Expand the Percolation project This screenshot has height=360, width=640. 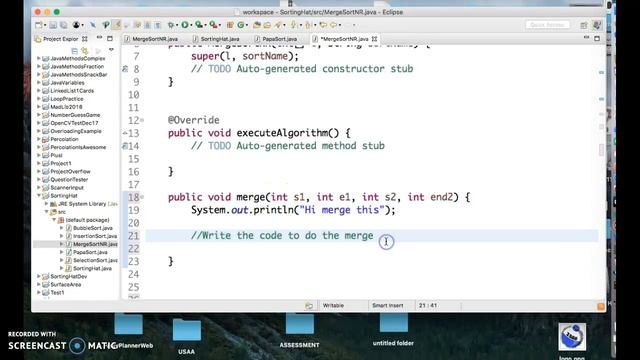[39, 139]
